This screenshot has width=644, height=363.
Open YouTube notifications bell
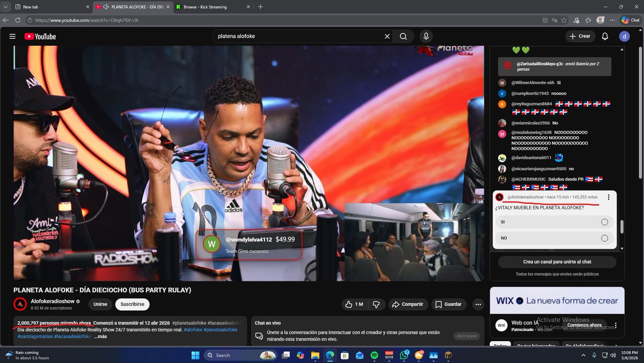pyautogui.click(x=605, y=37)
